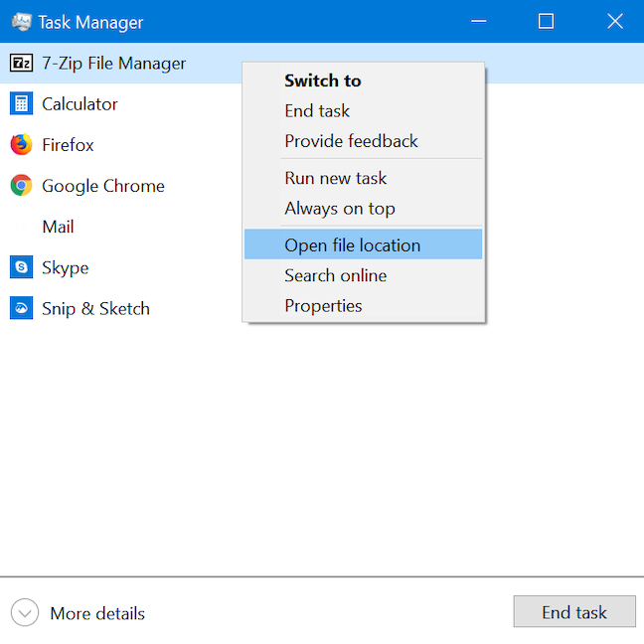The image size is (644, 644).
Task: Minimize the Task Manager window
Action: tap(479, 21)
